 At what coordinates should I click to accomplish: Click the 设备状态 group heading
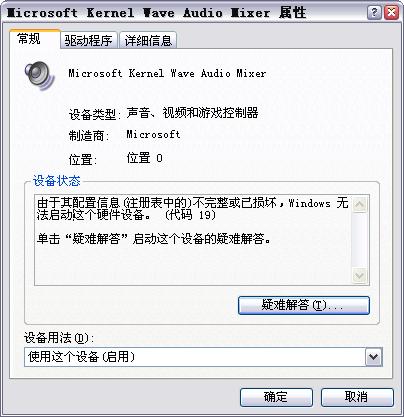(x=57, y=181)
